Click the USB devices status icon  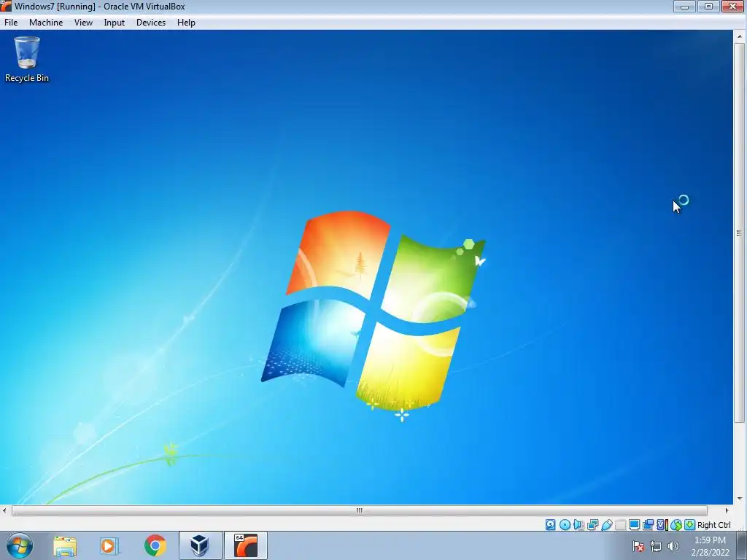pyautogui.click(x=606, y=525)
